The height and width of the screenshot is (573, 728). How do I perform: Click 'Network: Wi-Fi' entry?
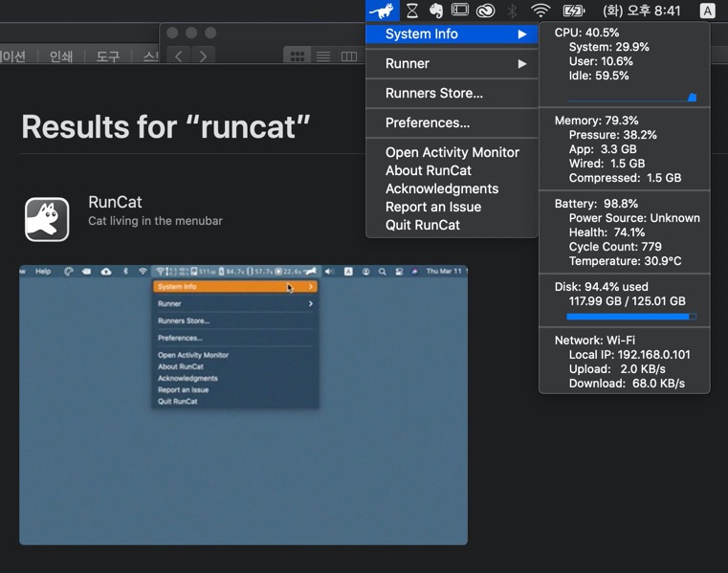(x=595, y=341)
